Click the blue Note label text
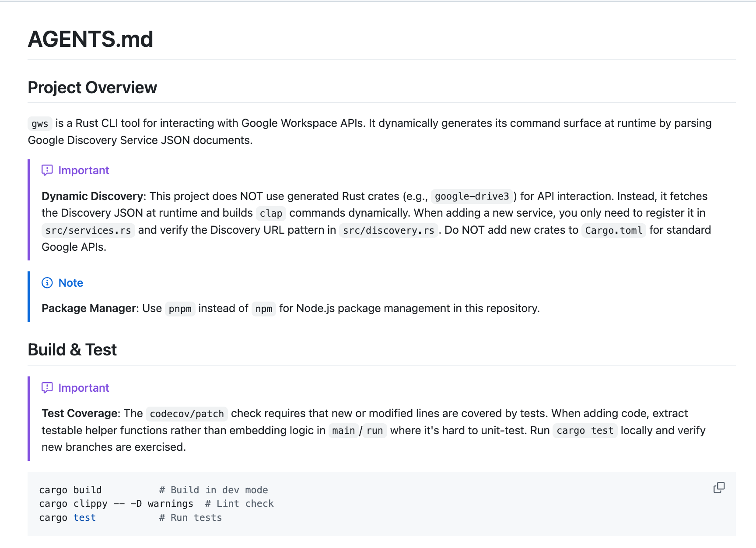Viewport: 756px width, 548px height. click(71, 283)
